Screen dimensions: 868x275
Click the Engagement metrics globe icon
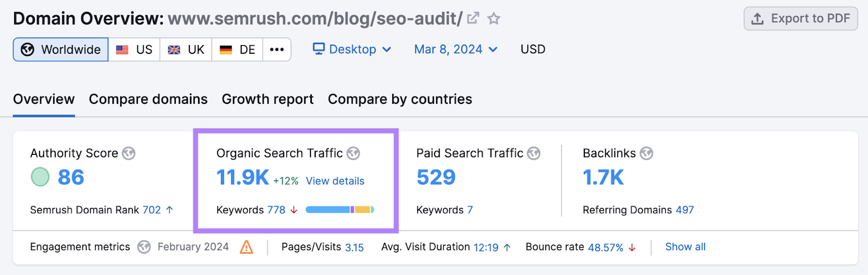pyautogui.click(x=144, y=247)
